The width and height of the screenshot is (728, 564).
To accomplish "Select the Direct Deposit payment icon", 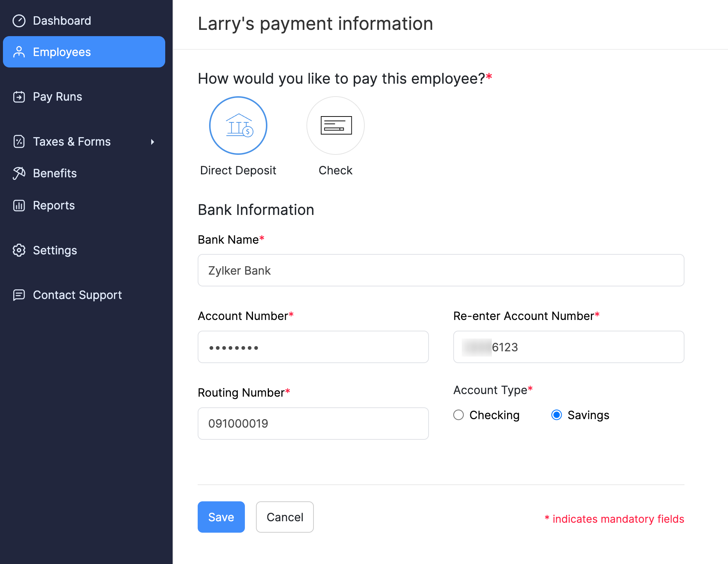I will tap(239, 126).
